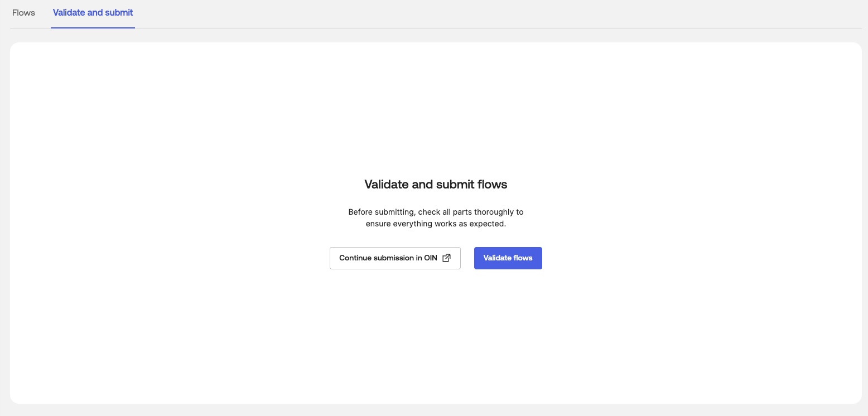Click the Validate flows button
The height and width of the screenshot is (416, 868).
click(508, 258)
